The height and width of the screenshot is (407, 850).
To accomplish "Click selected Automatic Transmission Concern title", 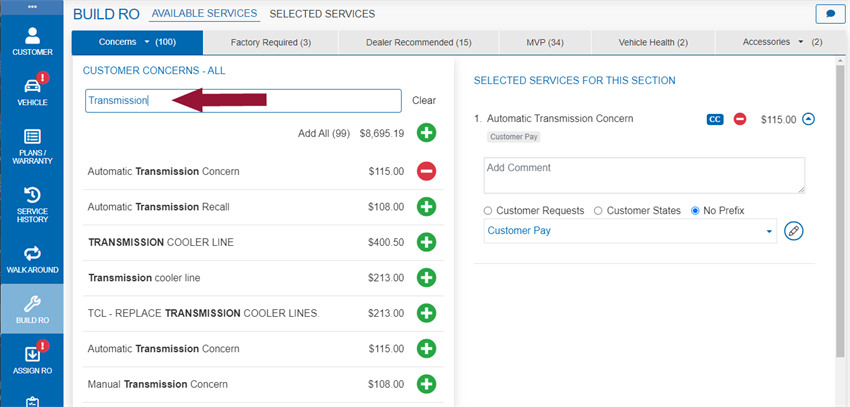I will click(560, 119).
